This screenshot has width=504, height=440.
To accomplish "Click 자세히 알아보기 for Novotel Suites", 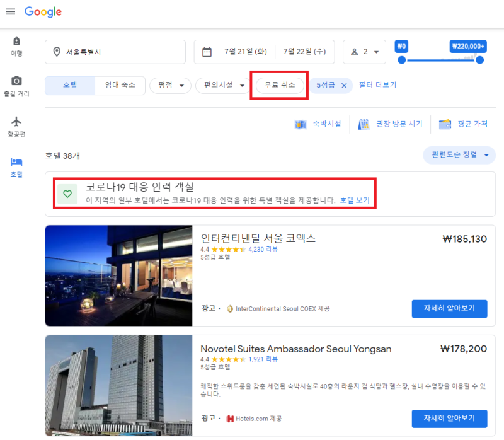I will [449, 419].
